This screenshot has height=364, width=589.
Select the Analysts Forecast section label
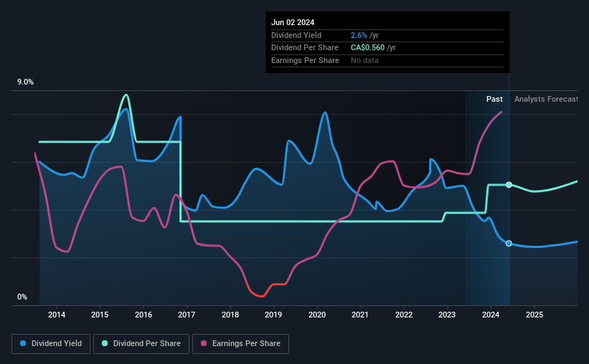click(x=546, y=99)
